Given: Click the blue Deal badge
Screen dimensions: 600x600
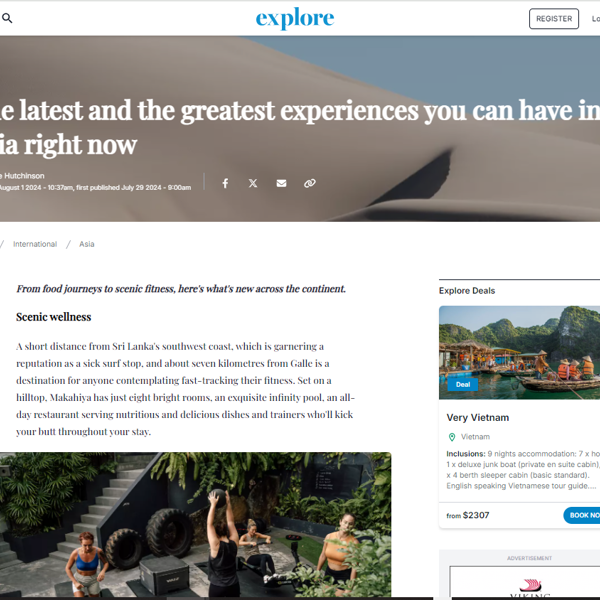Looking at the screenshot, I should (x=463, y=385).
